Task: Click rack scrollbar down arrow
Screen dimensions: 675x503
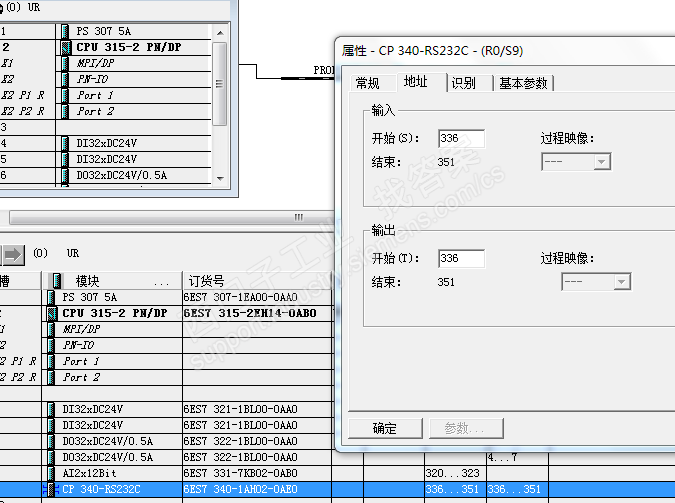Action: pos(220,178)
